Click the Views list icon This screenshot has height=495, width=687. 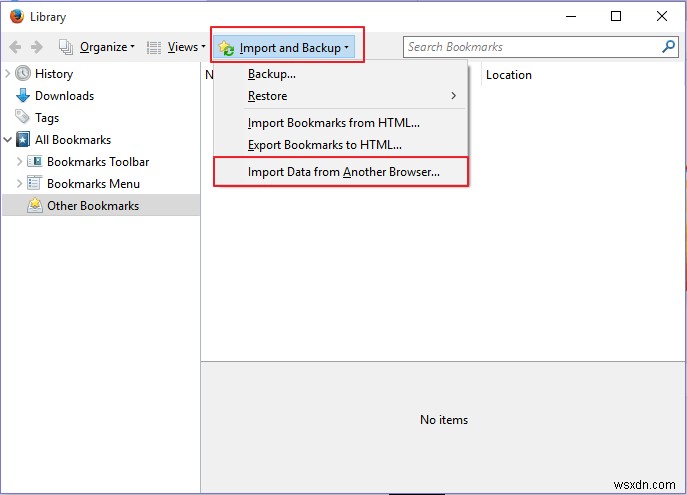pyautogui.click(x=153, y=47)
